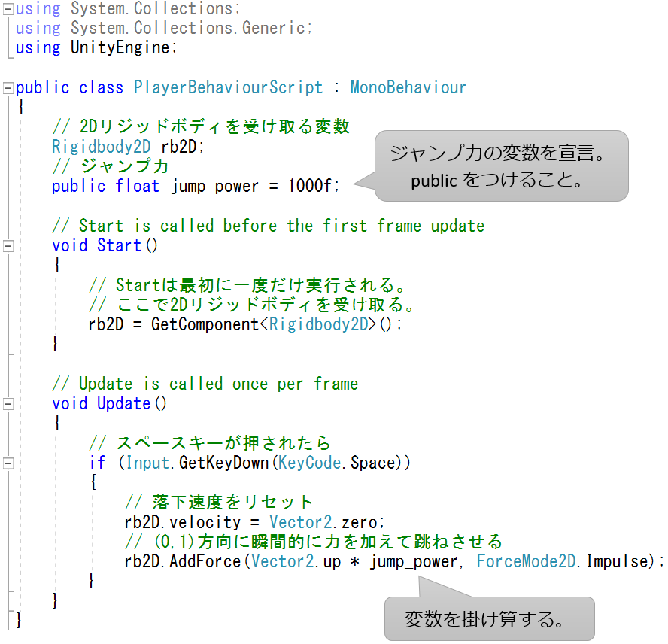Click 'void' keyword before Update
This screenshot has height=644, width=668.
point(69,403)
